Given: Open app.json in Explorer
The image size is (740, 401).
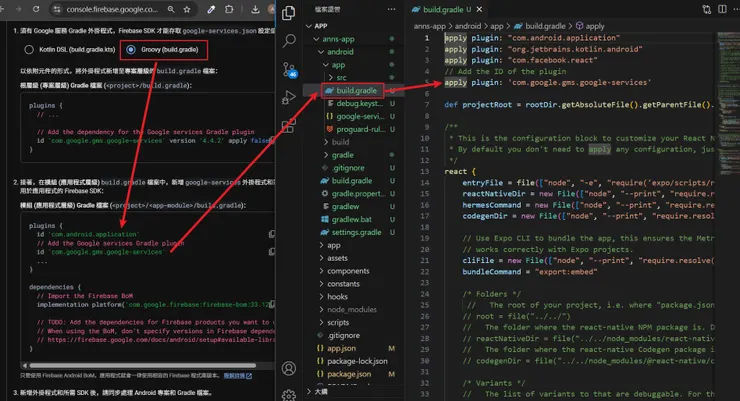Looking at the screenshot, I should click(341, 348).
